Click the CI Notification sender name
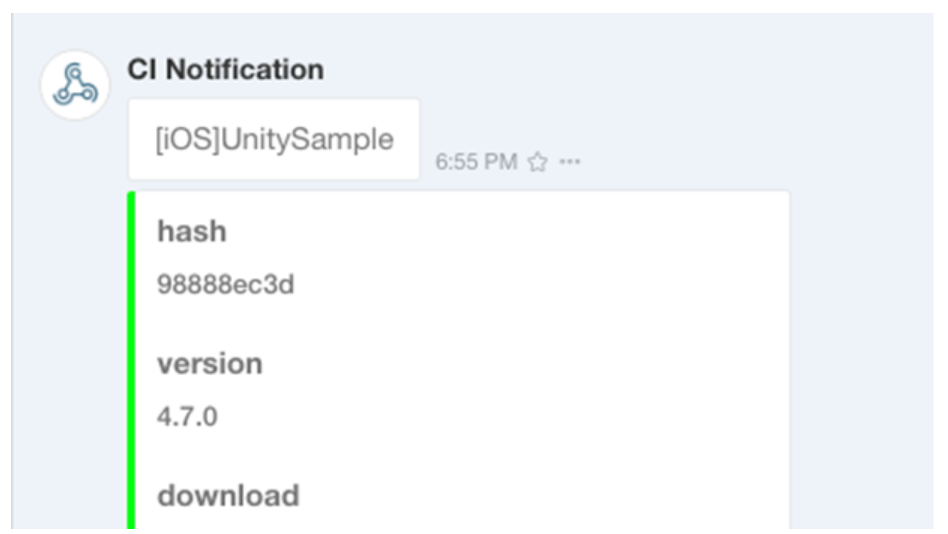The width and height of the screenshot is (948, 534). tap(225, 70)
